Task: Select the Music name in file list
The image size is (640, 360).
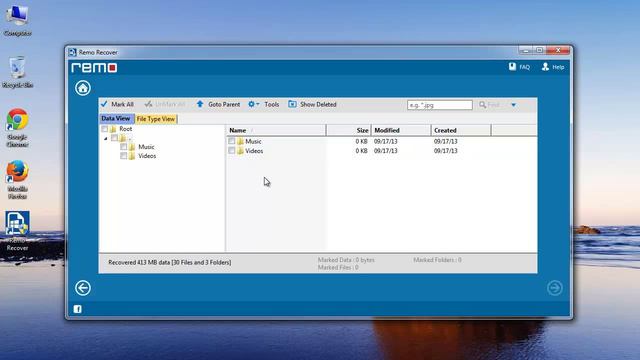Action: (x=253, y=141)
